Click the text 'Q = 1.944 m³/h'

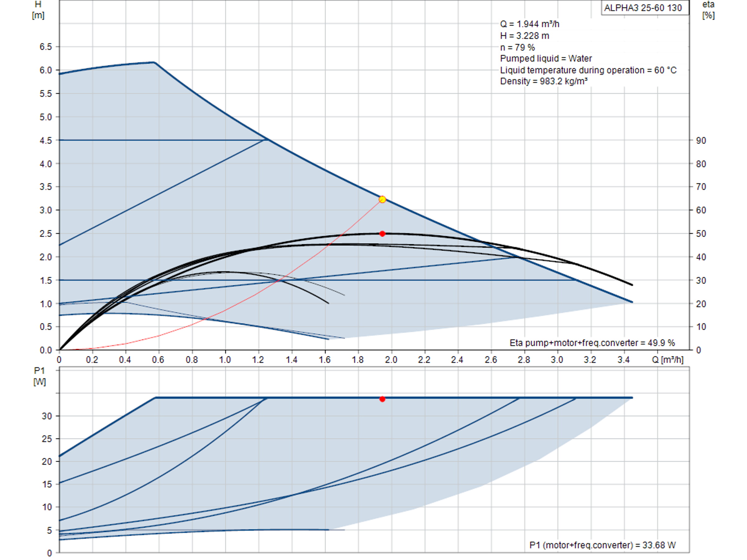pyautogui.click(x=529, y=24)
